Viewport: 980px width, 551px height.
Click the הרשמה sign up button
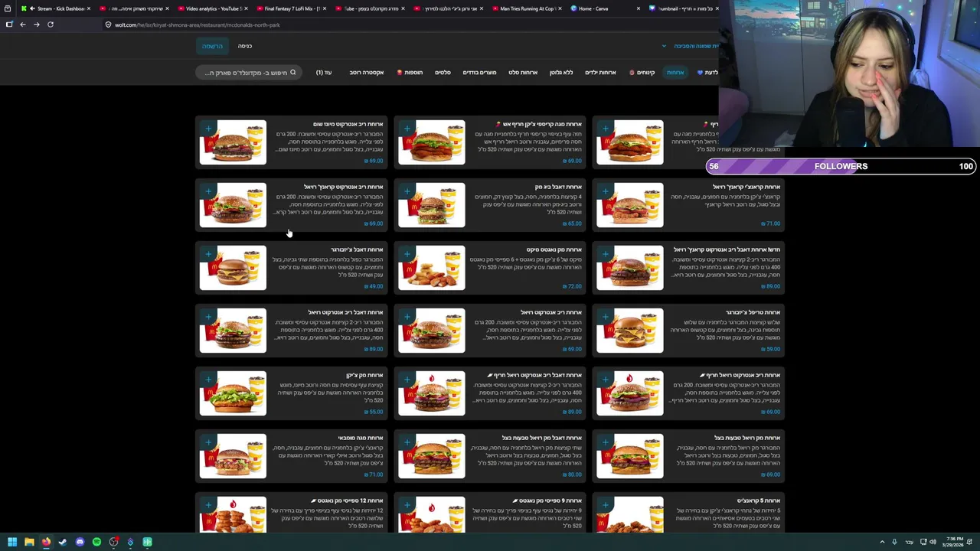click(212, 46)
